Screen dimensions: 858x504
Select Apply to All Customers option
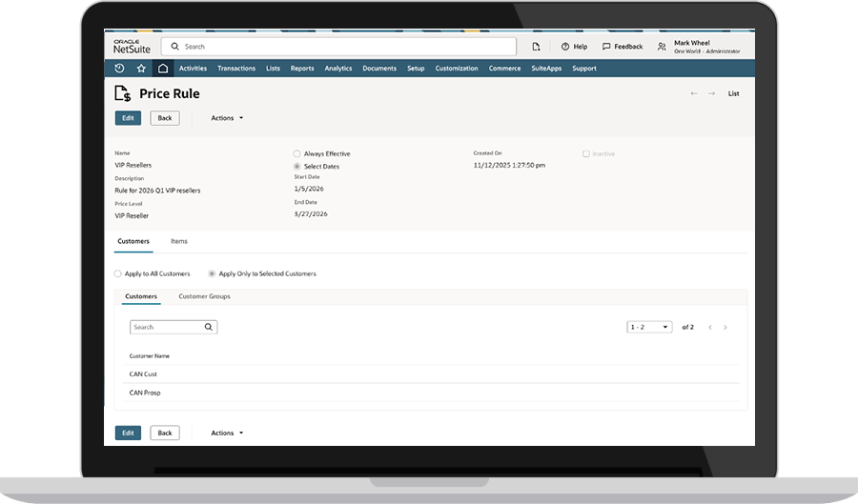(117, 273)
